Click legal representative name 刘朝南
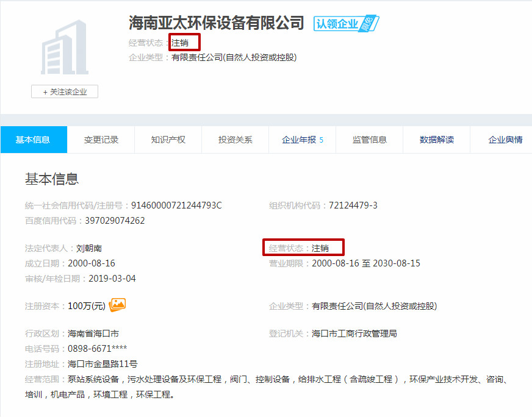Viewport: 532px width, 417px height. coord(89,249)
